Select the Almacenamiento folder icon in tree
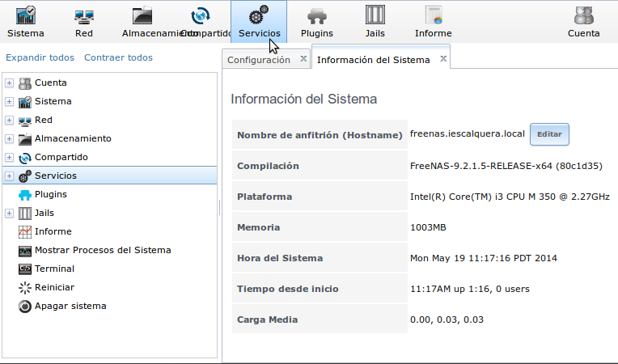This screenshot has height=364, width=618. 25,138
